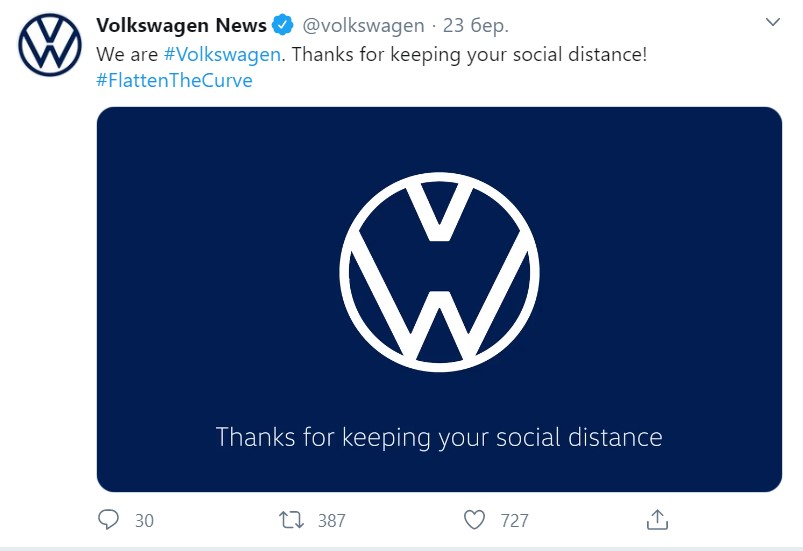
Task: Expand the tweet options chevron
Action: (772, 21)
